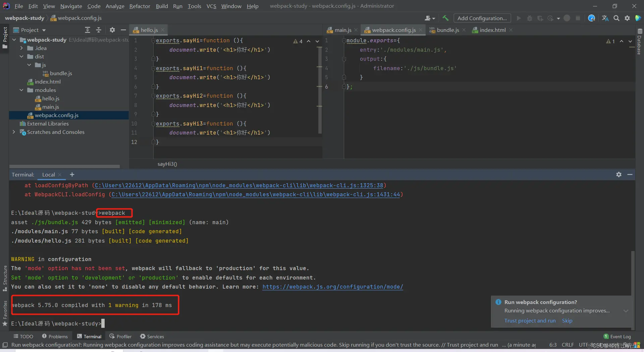The height and width of the screenshot is (352, 644).
Task: Open Project panel options gear
Action: pos(112,30)
